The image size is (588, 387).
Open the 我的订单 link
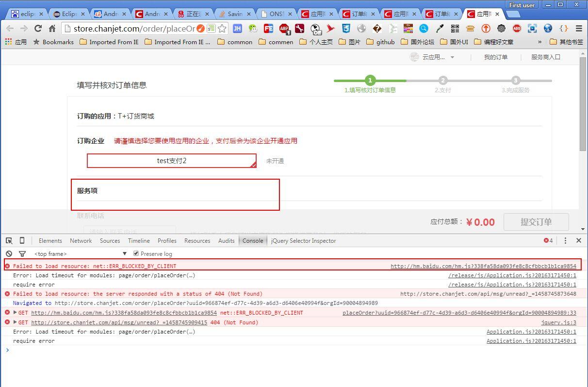(495, 57)
